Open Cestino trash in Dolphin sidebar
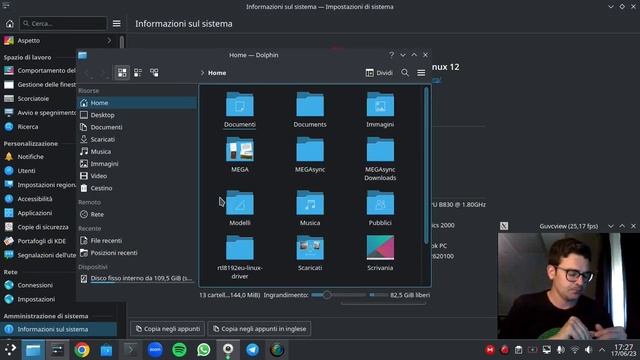Viewport: 640px width, 360px height. click(137, 188)
